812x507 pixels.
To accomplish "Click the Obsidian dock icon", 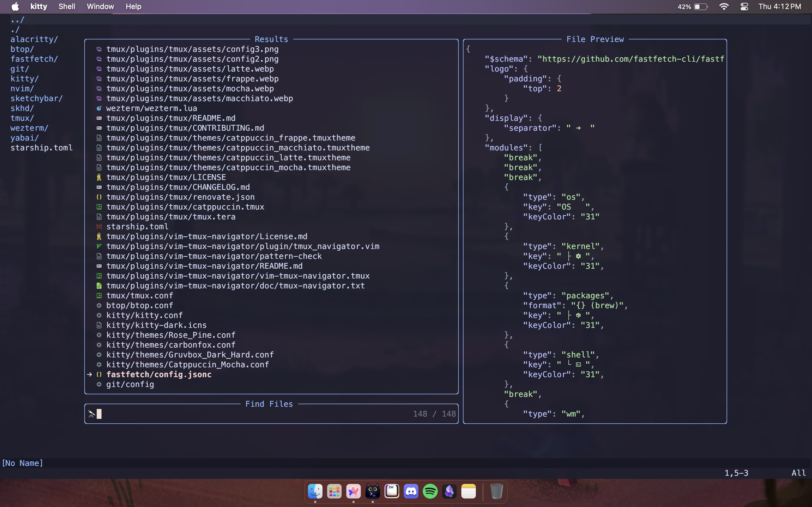I will 449,491.
